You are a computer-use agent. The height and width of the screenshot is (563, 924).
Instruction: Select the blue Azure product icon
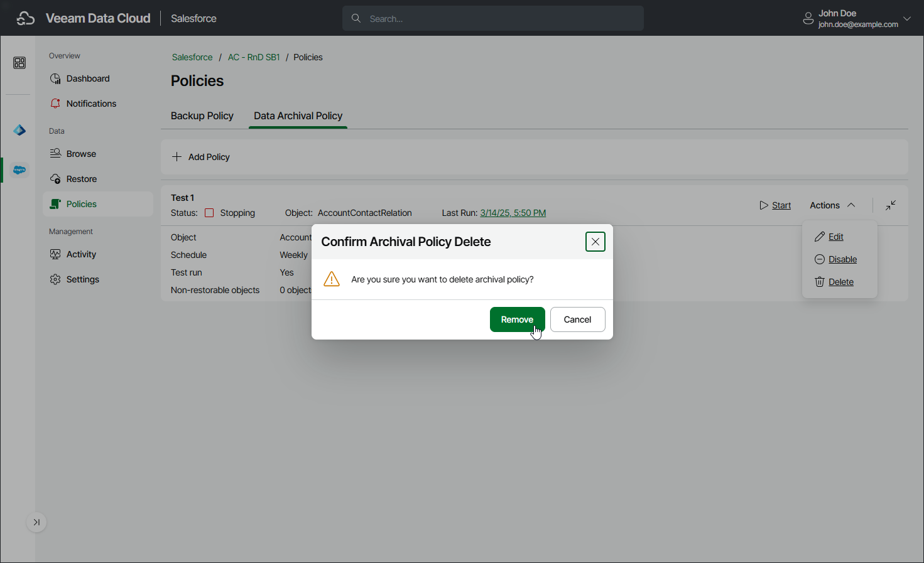pos(19,130)
